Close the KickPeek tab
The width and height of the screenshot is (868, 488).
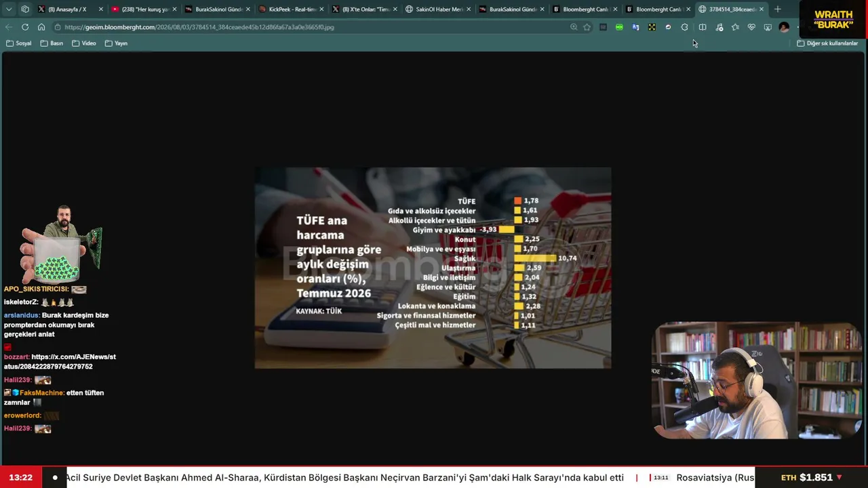point(321,9)
